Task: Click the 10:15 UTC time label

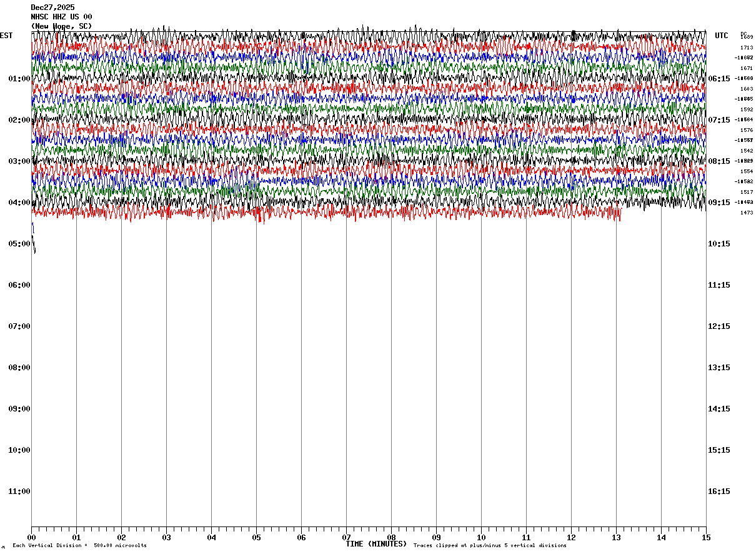Action: [x=719, y=244]
